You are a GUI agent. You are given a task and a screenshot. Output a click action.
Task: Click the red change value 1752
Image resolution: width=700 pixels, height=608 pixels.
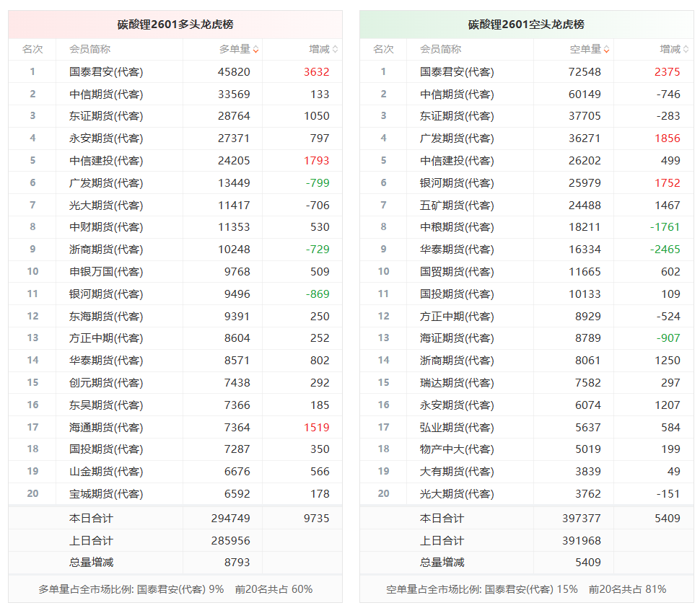[668, 183]
